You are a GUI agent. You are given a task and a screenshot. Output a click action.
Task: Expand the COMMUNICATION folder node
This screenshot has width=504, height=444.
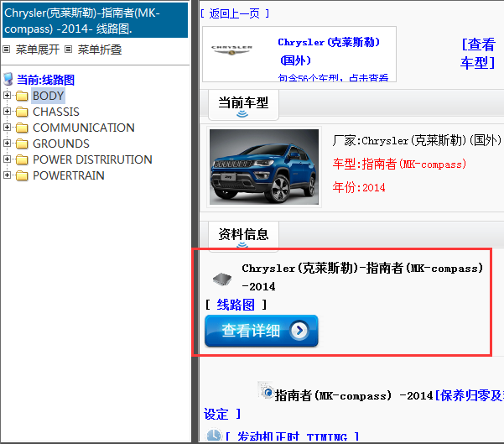click(x=7, y=128)
